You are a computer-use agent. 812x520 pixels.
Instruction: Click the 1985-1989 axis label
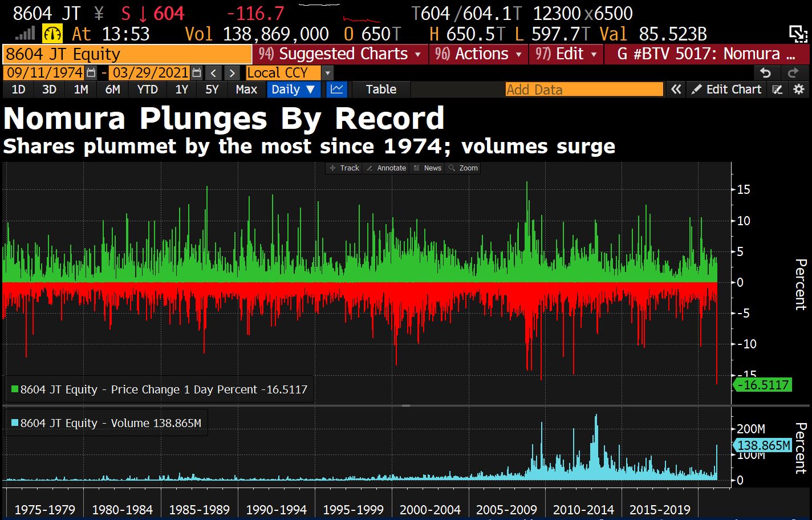(199, 510)
